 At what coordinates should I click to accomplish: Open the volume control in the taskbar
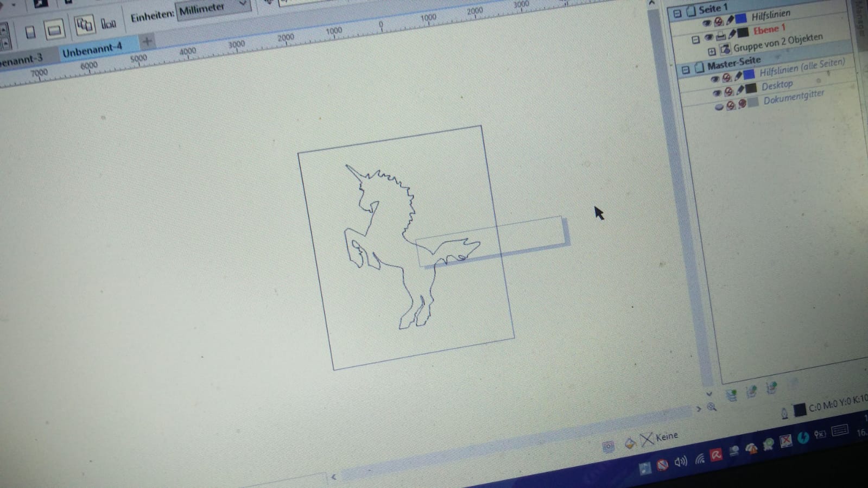pyautogui.click(x=681, y=461)
